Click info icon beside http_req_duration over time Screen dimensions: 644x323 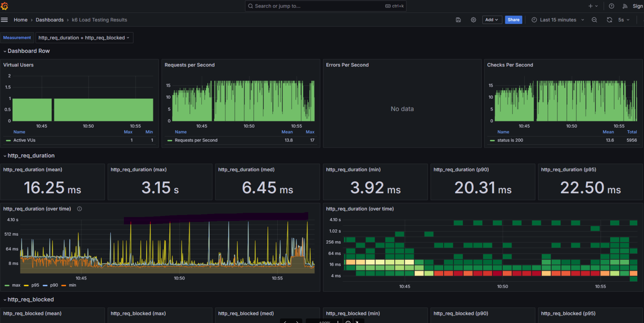[x=80, y=209]
